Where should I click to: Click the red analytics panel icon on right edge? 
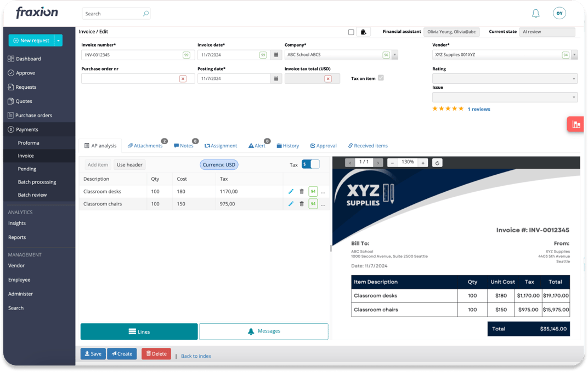pyautogui.click(x=575, y=124)
